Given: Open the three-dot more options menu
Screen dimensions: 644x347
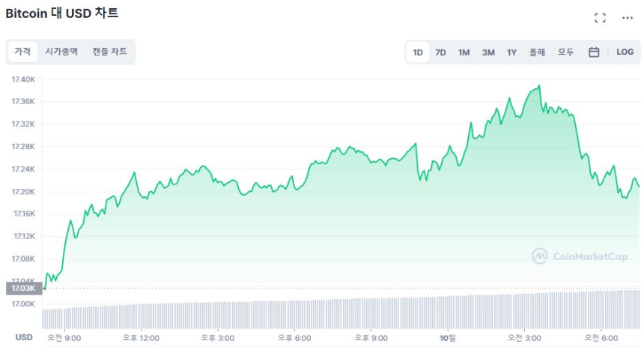Looking at the screenshot, I should pos(628,18).
